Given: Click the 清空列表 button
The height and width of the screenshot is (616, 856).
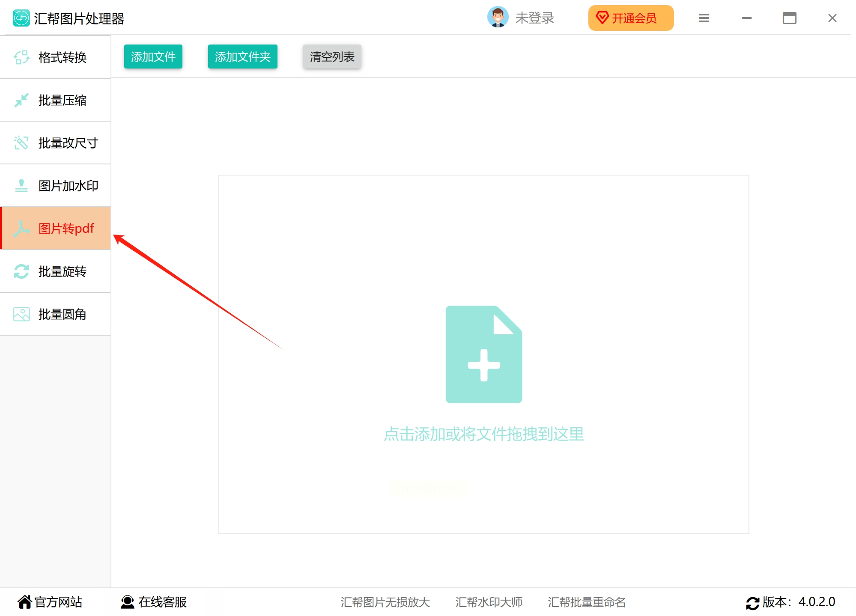Looking at the screenshot, I should pyautogui.click(x=332, y=57).
